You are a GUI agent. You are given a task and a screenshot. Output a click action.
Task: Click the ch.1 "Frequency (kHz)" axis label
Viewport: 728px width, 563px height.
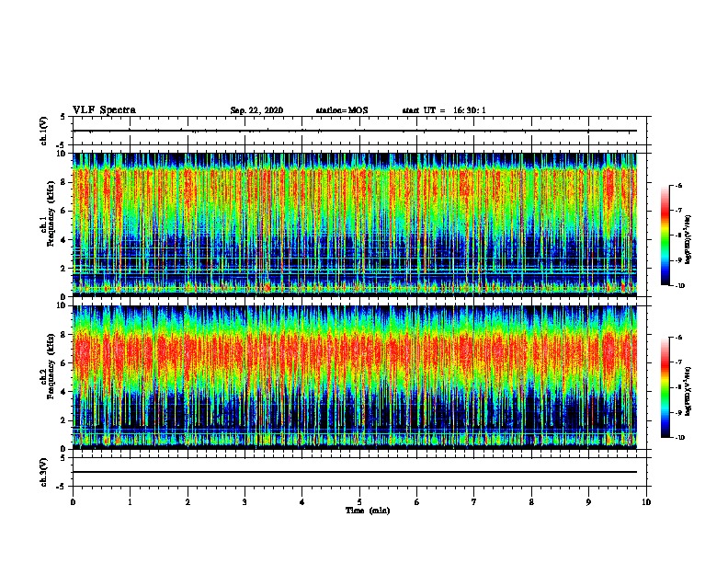[51, 213]
